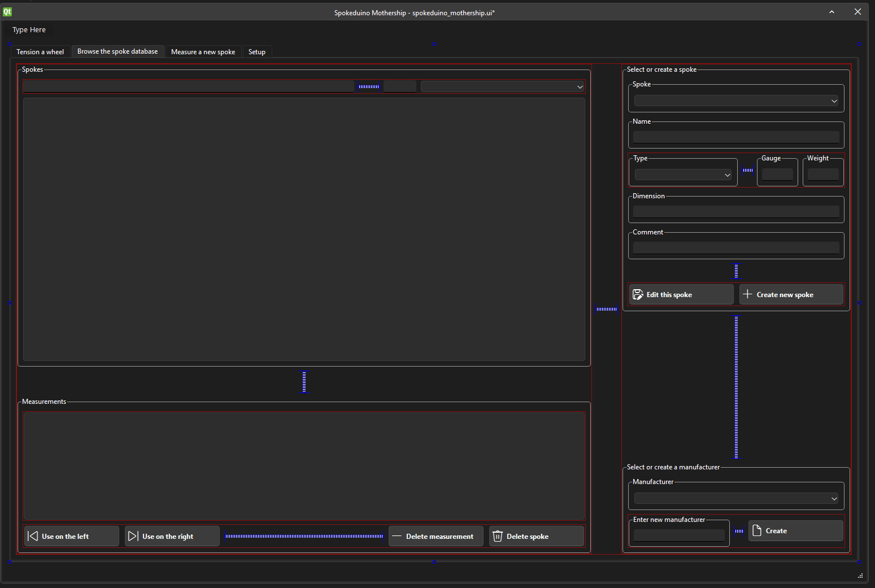Image resolution: width=875 pixels, height=588 pixels.
Task: Switch to the Tension a wheel tab
Action: 40,52
